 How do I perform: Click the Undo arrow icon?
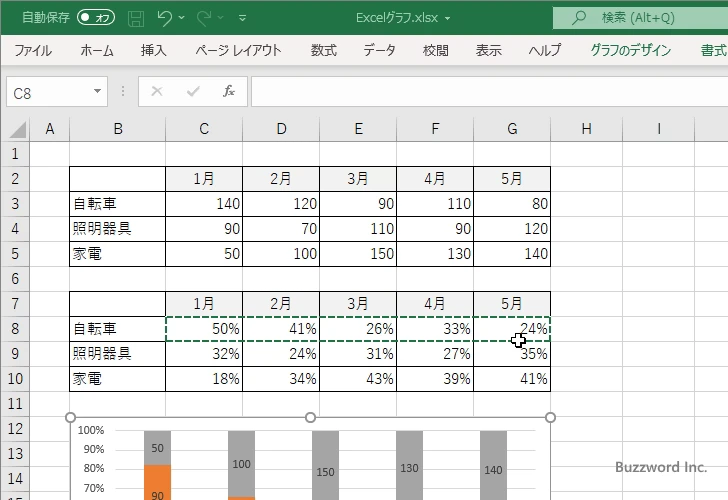(164, 18)
